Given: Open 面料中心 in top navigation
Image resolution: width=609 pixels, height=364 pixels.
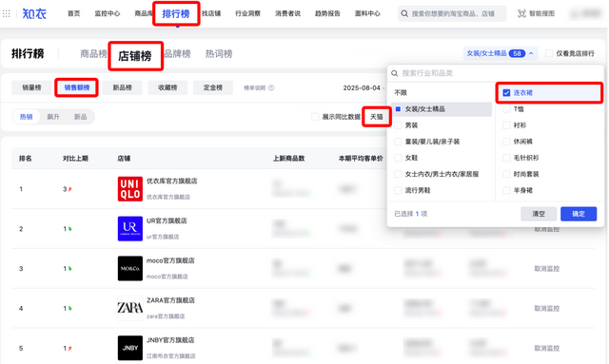Looking at the screenshot, I should tap(367, 13).
